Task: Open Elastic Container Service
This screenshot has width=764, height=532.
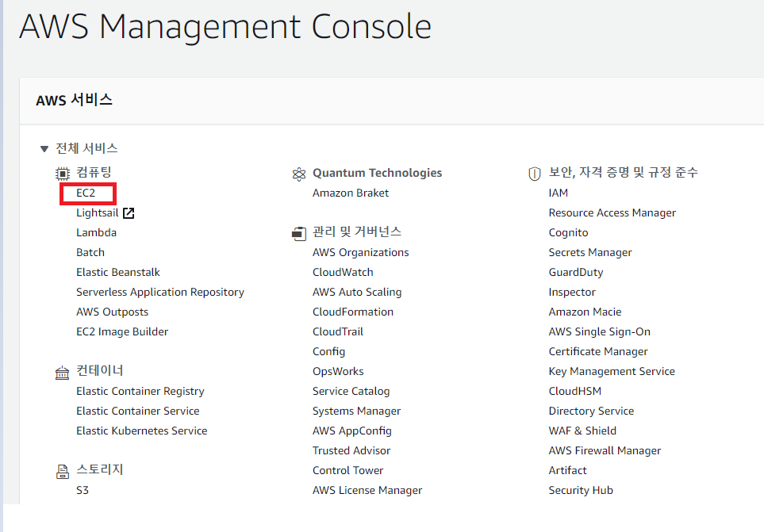Action: [138, 411]
